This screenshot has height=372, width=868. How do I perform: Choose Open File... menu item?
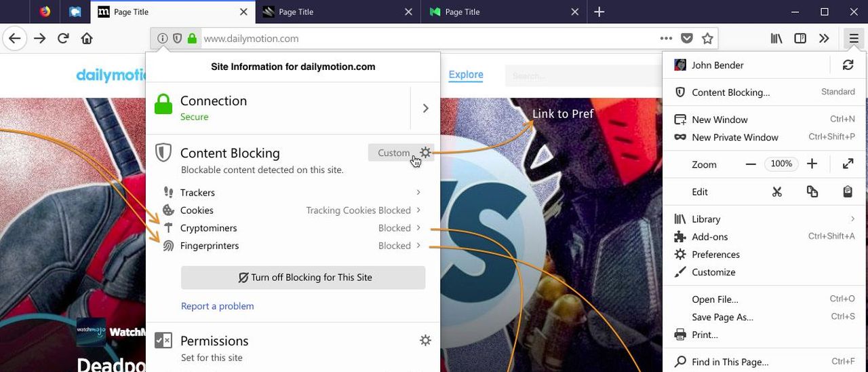tap(764, 299)
